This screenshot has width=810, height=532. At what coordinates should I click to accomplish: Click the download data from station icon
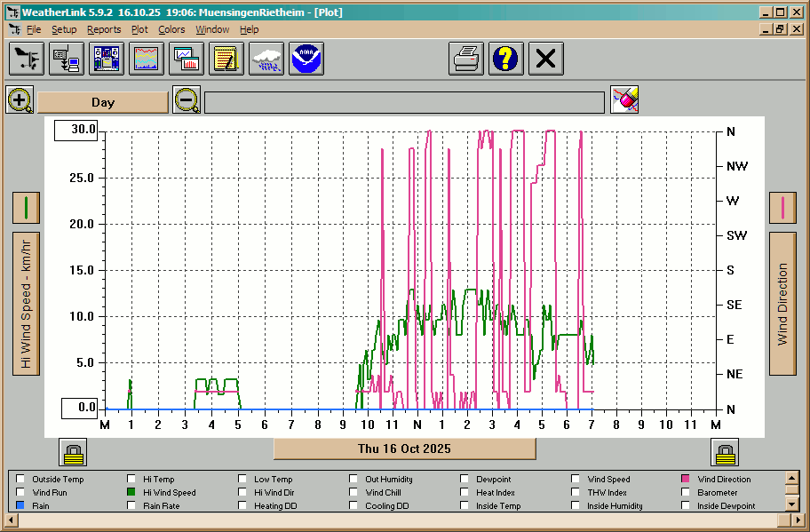point(67,60)
